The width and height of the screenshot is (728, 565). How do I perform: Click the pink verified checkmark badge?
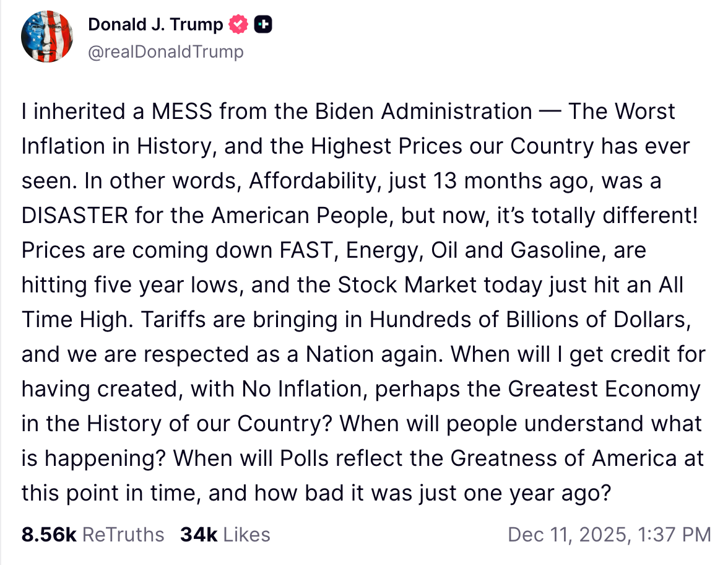click(238, 25)
